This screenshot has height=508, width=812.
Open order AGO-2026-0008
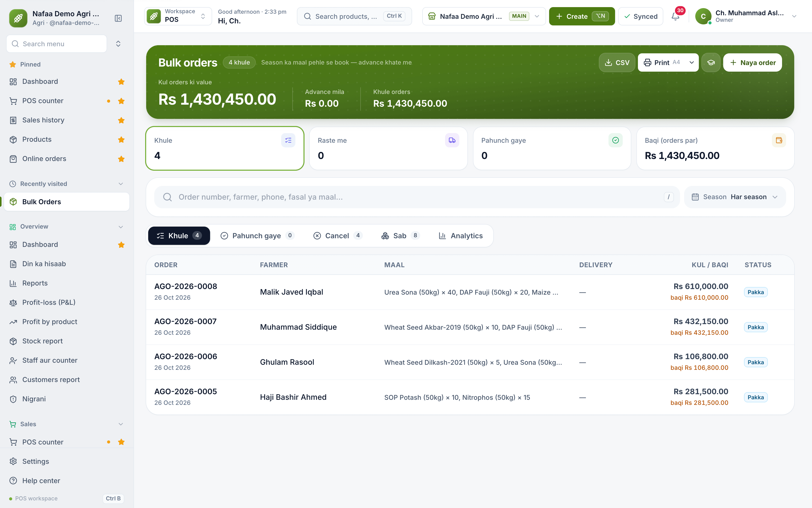tap(185, 286)
